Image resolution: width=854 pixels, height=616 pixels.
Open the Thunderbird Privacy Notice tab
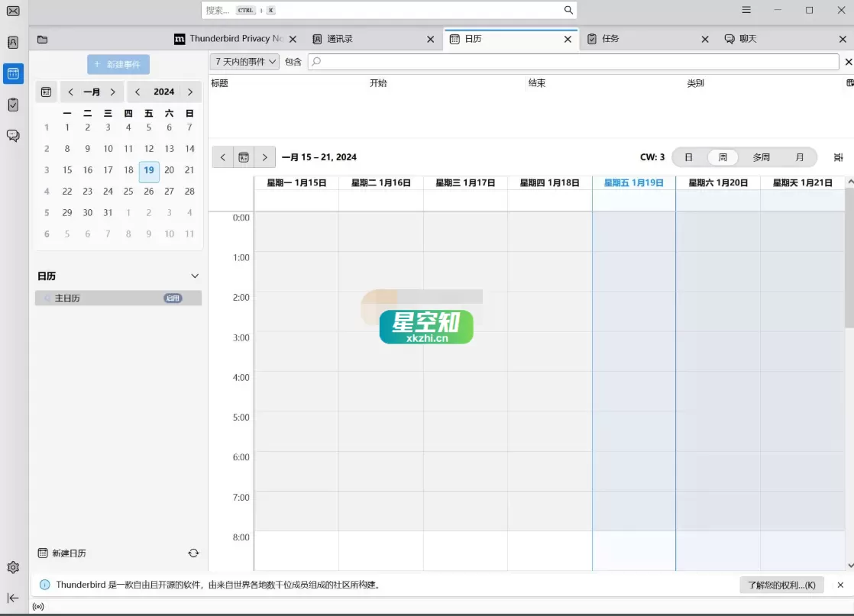tap(229, 38)
